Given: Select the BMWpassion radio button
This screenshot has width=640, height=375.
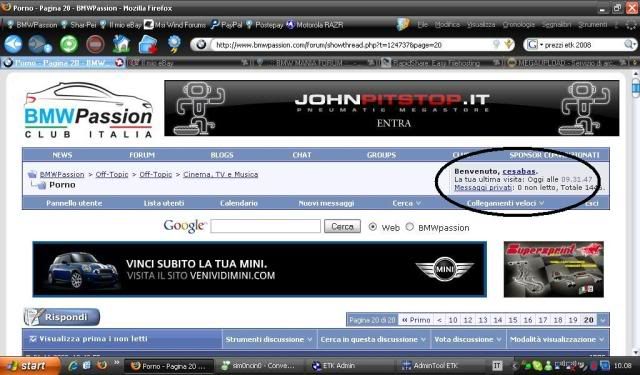Looking at the screenshot, I should coord(409,227).
